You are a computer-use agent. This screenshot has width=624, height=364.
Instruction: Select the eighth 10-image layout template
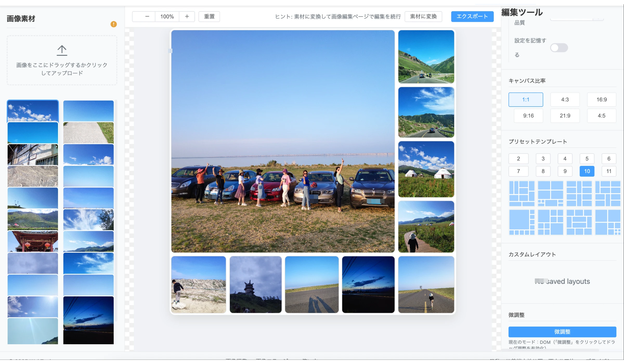click(x=608, y=222)
